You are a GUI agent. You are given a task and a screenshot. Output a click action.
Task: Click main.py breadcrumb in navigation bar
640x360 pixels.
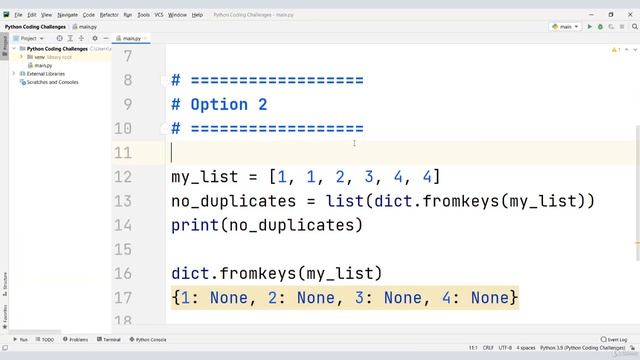(x=85, y=27)
